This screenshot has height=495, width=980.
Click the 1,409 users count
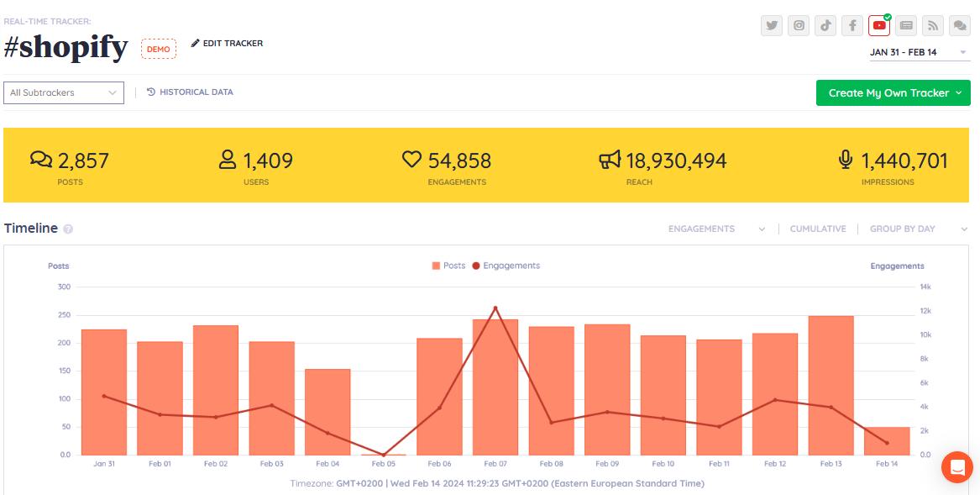coord(268,161)
